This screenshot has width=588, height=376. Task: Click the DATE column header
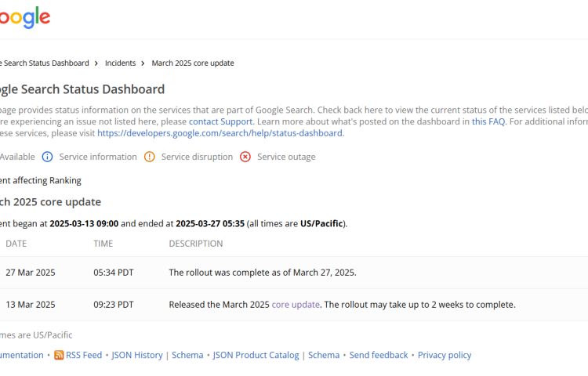coord(16,244)
